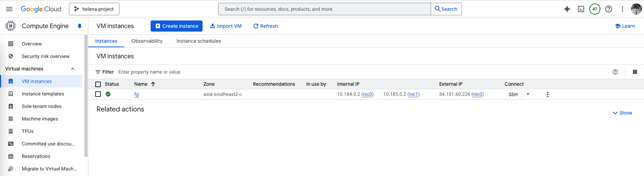Show the Related actions section
This screenshot has width=644, height=176.
click(622, 113)
